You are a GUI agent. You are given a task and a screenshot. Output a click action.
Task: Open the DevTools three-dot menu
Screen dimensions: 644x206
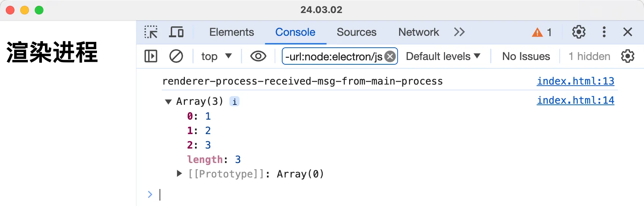(x=604, y=32)
